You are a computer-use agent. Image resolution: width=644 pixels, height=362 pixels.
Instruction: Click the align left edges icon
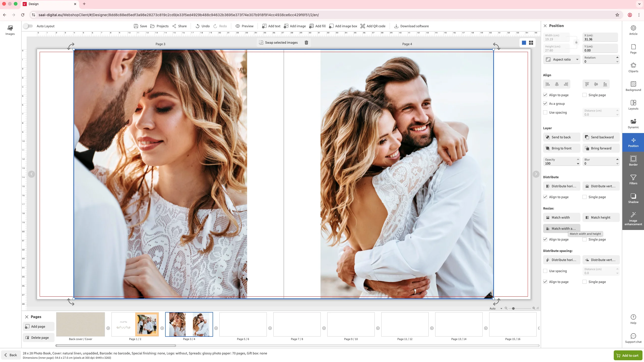coord(548,84)
